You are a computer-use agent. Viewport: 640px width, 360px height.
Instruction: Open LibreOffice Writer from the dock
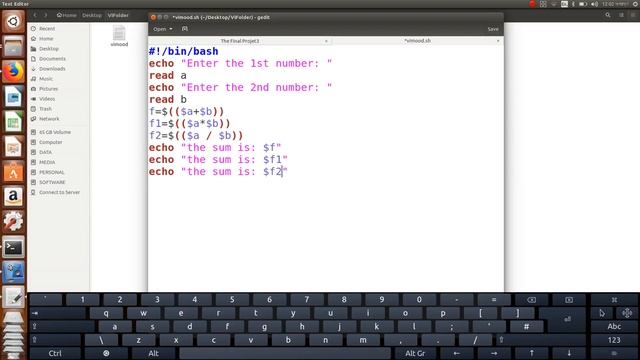tap(13, 97)
